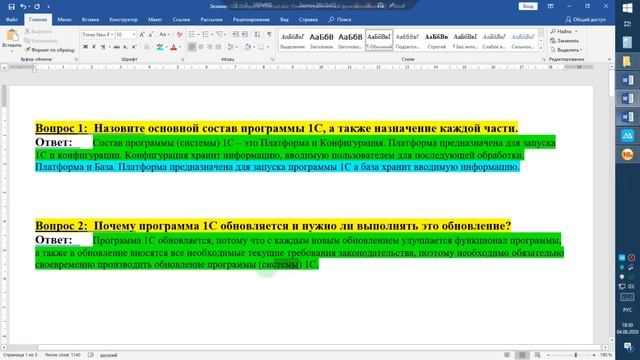Increase paragraph indent
Image resolution: width=640 pixels, height=360 pixels.
point(244,35)
